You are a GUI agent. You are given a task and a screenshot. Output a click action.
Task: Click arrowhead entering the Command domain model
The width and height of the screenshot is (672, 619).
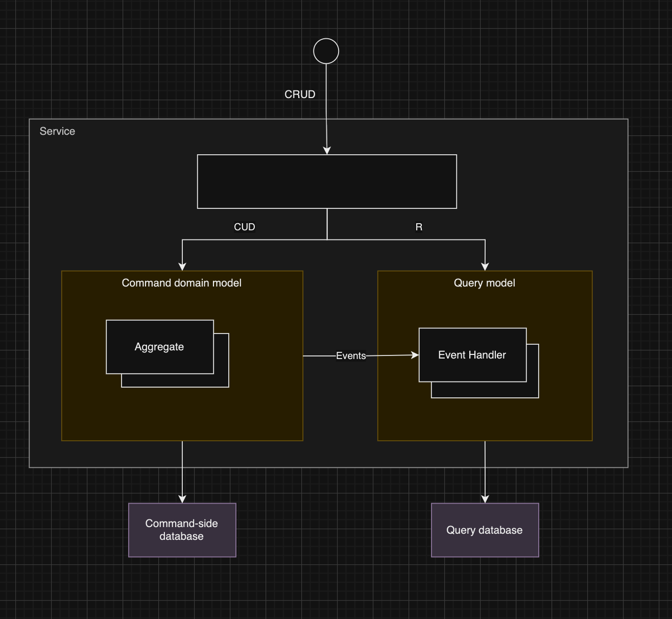tap(182, 267)
